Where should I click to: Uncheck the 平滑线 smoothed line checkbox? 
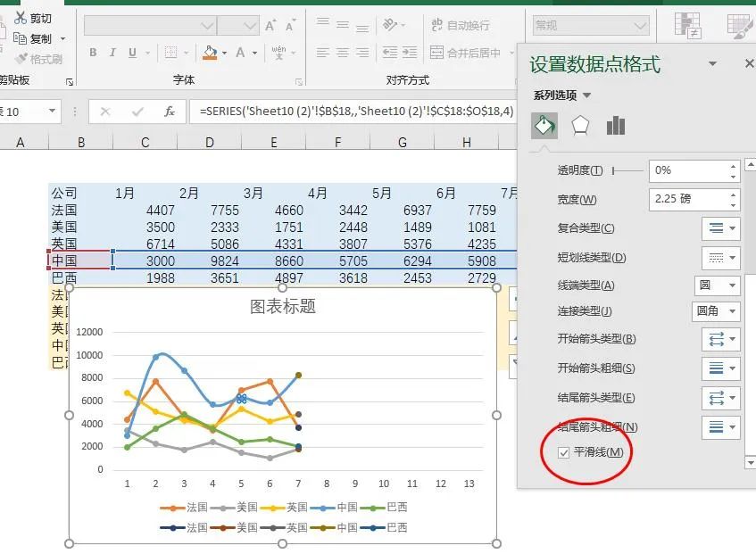[x=563, y=452]
